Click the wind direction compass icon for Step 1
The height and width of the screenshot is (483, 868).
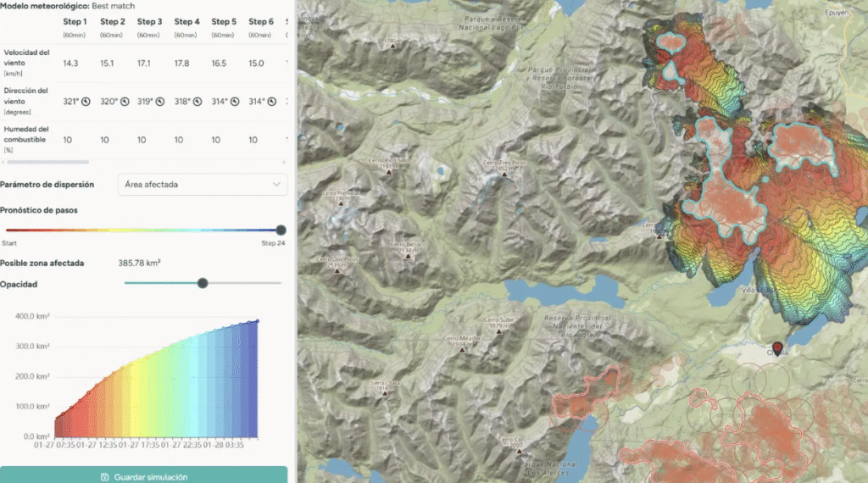pyautogui.click(x=86, y=101)
